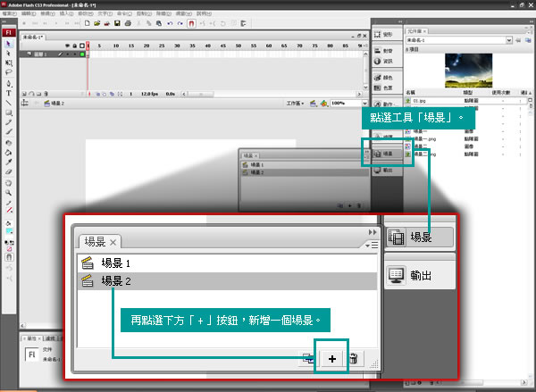Click the fill color swatch in tools
The height and width of the screenshot is (392, 536).
coord(9,231)
